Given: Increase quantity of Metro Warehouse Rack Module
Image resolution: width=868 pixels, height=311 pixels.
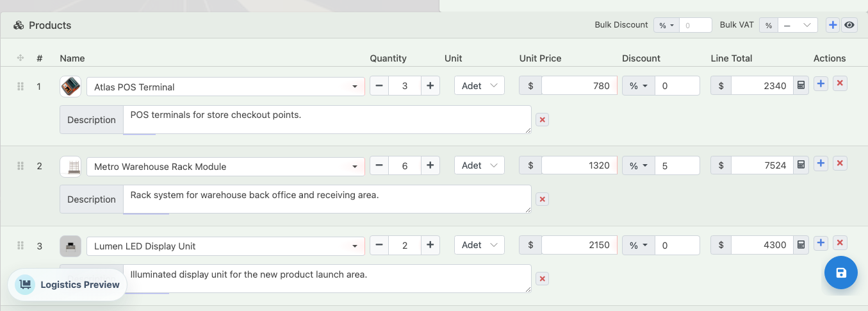Looking at the screenshot, I should pos(430,165).
